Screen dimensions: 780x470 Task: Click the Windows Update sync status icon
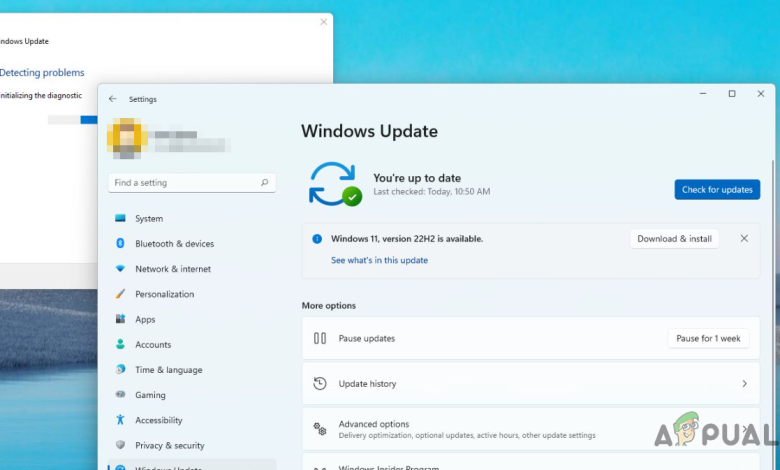[x=335, y=184]
